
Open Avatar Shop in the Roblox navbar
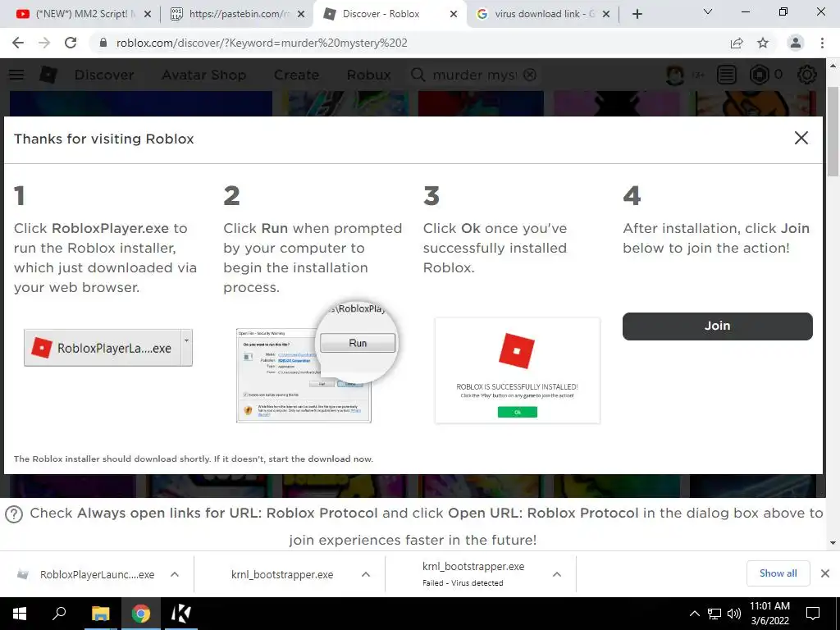pyautogui.click(x=204, y=75)
